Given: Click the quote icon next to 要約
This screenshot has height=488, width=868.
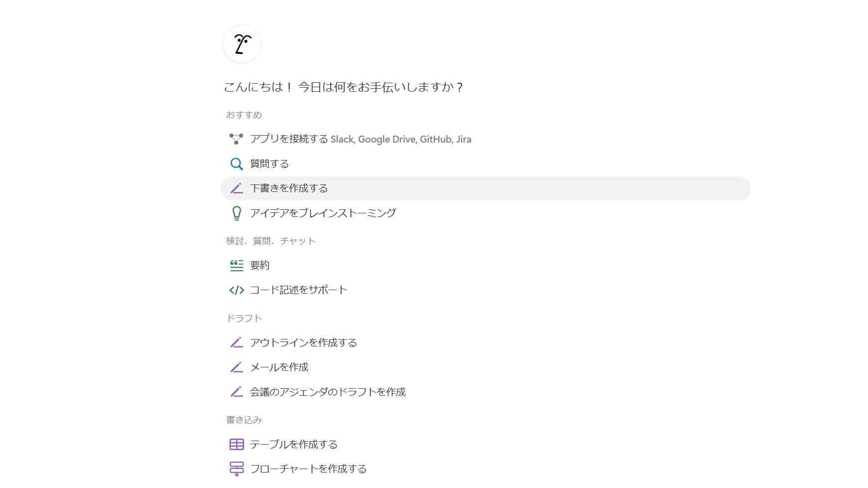Looking at the screenshot, I should [236, 265].
